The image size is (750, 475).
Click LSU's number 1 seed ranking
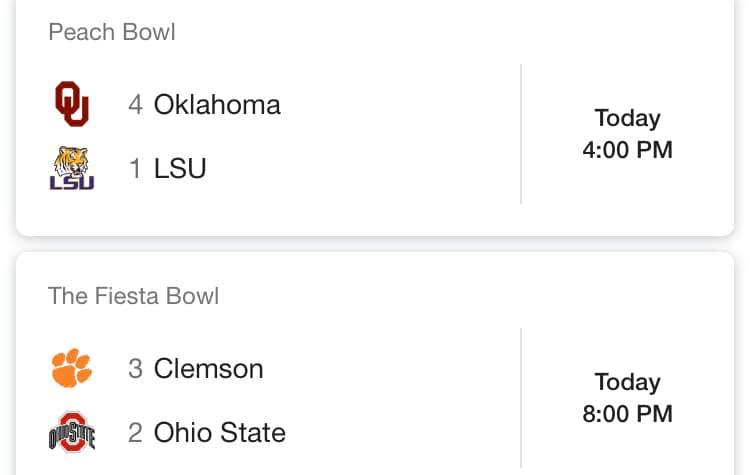tap(136, 168)
